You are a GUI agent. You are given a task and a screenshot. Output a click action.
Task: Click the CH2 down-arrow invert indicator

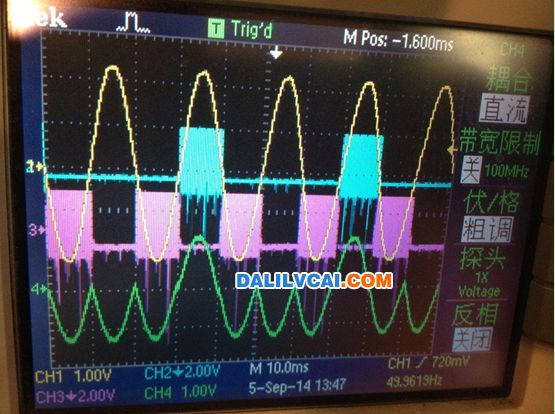[x=176, y=372]
